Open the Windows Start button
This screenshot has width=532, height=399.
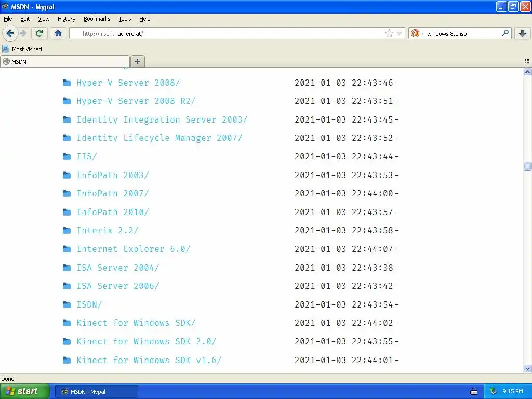pos(25,392)
